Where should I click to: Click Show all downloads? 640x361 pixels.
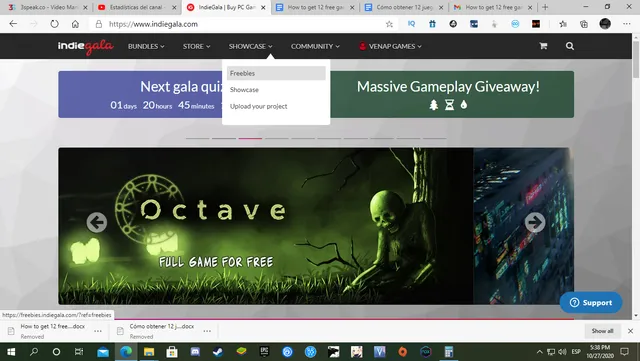pos(602,331)
